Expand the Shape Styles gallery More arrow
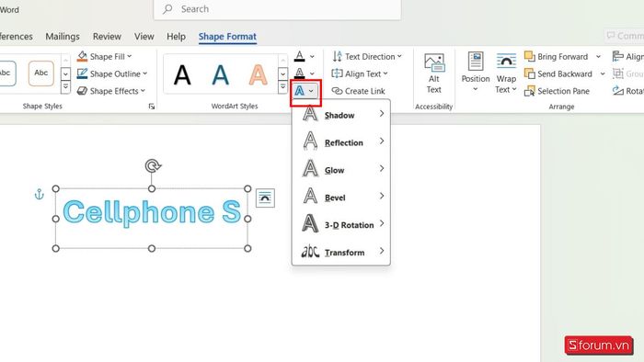 coord(65,87)
